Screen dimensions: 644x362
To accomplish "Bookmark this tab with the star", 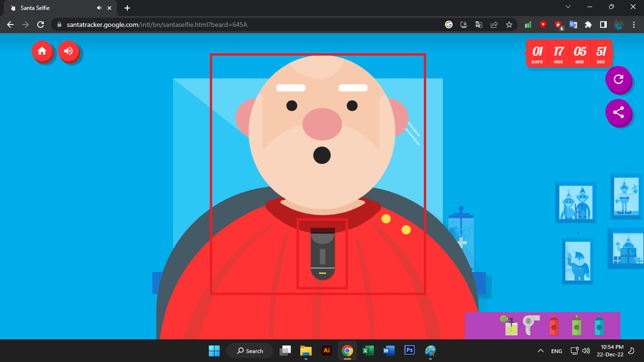I will click(x=509, y=25).
